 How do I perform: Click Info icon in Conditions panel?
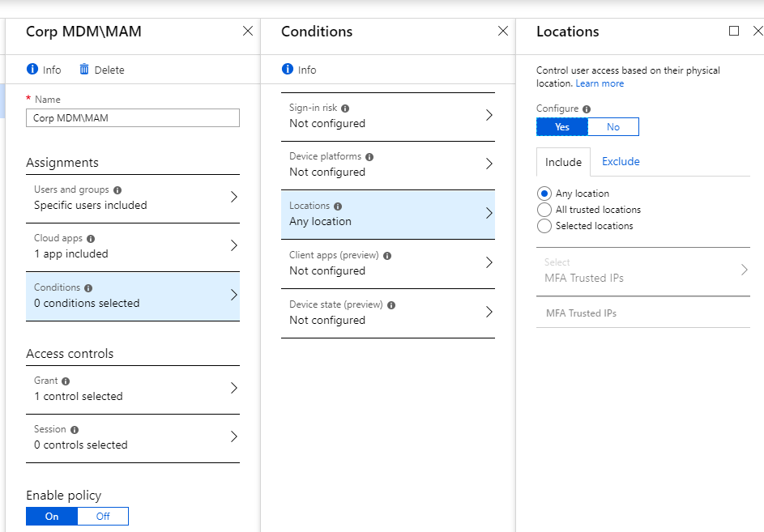(288, 70)
